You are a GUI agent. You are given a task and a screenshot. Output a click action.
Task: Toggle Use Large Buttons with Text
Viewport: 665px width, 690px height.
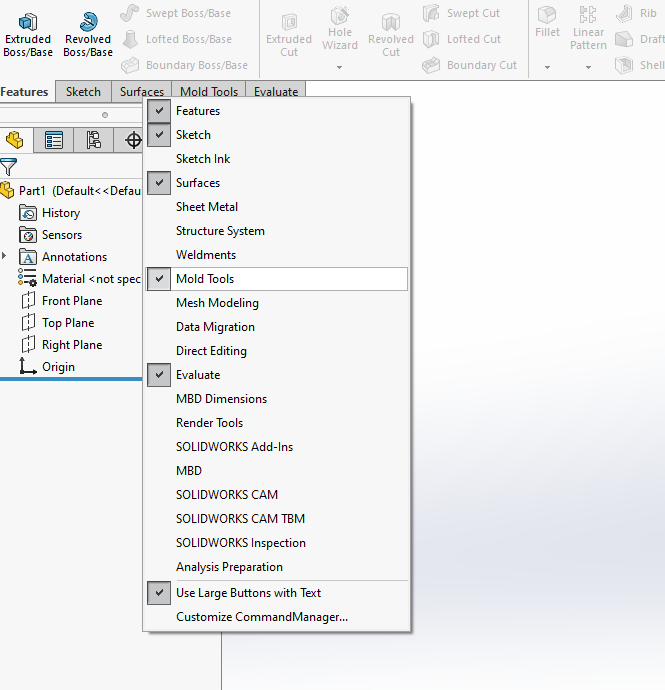(x=276, y=593)
